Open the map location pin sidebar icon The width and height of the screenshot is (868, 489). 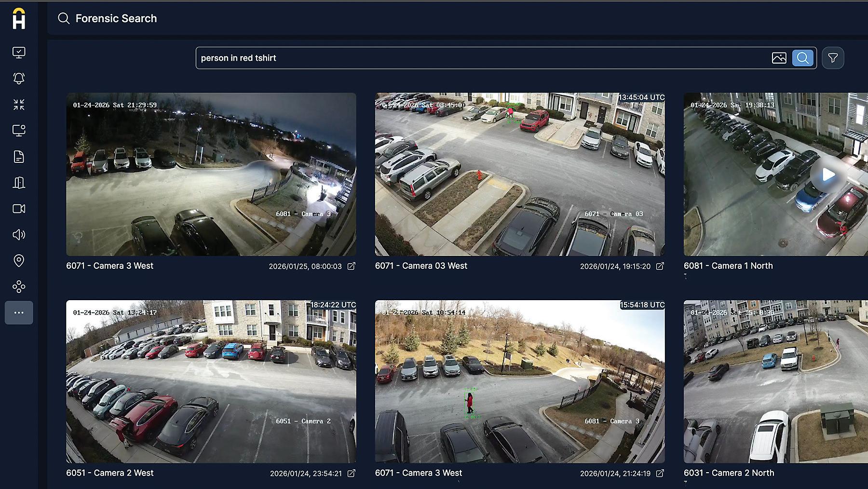click(x=19, y=261)
